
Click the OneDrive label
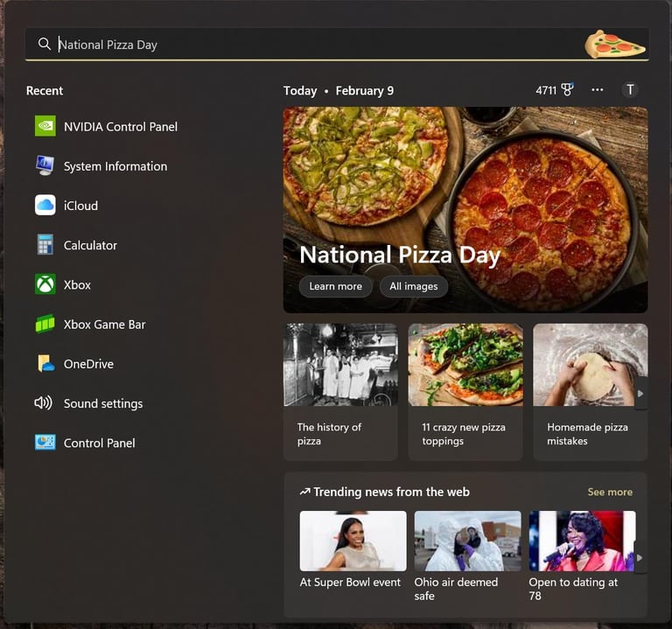(88, 364)
